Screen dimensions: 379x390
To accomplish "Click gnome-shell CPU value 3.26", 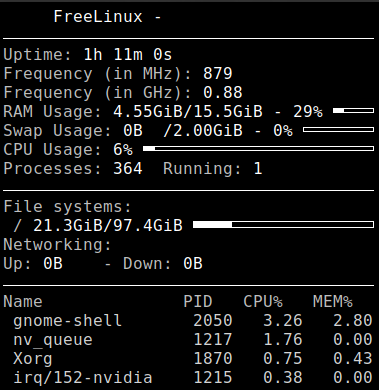I will click(283, 321).
